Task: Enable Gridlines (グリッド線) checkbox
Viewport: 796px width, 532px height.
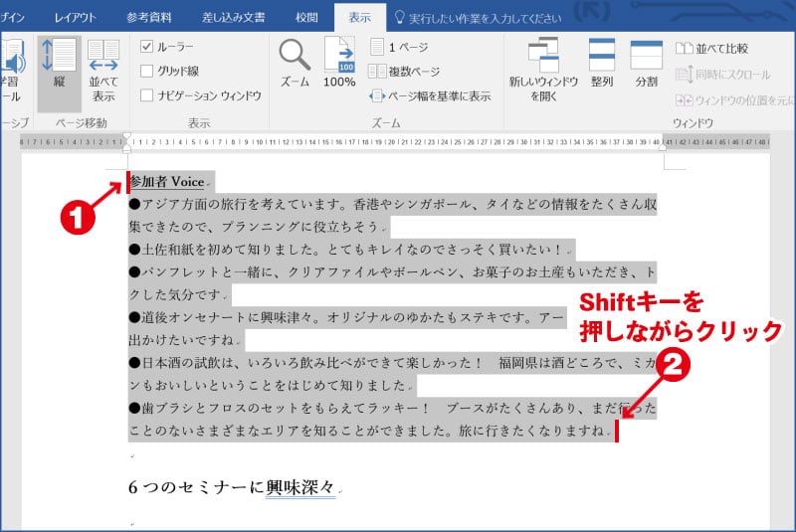Action: (146, 71)
